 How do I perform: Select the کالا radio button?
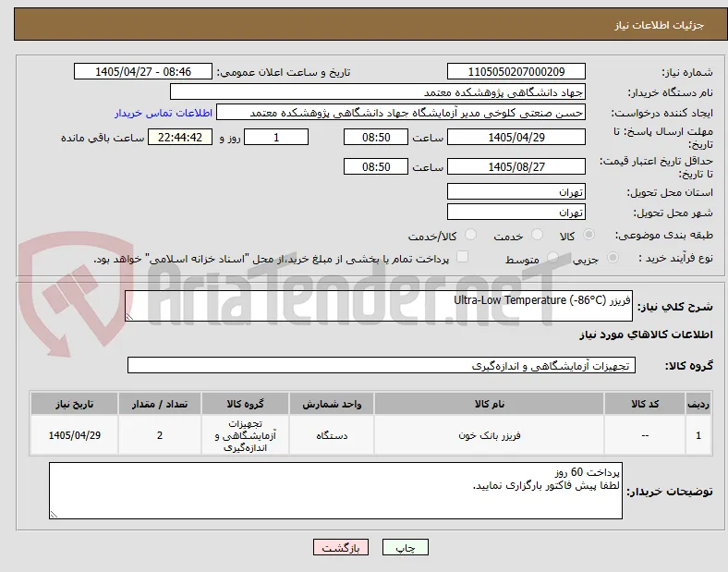(588, 235)
